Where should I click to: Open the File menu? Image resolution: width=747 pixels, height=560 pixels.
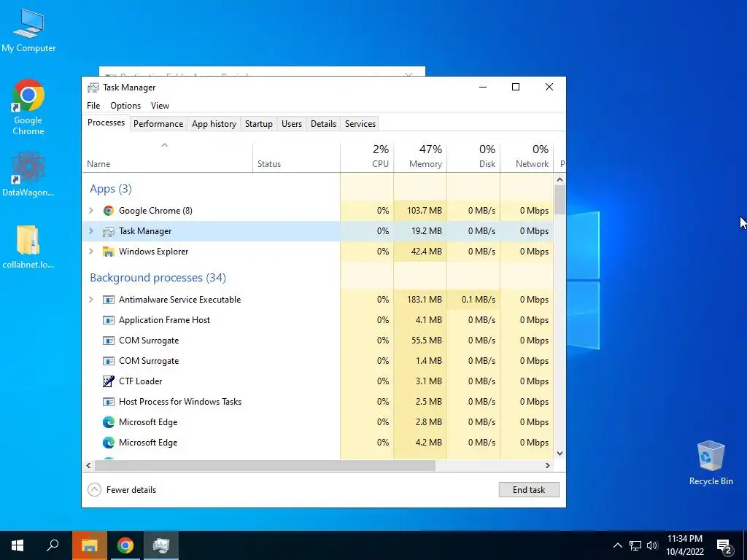pos(93,106)
